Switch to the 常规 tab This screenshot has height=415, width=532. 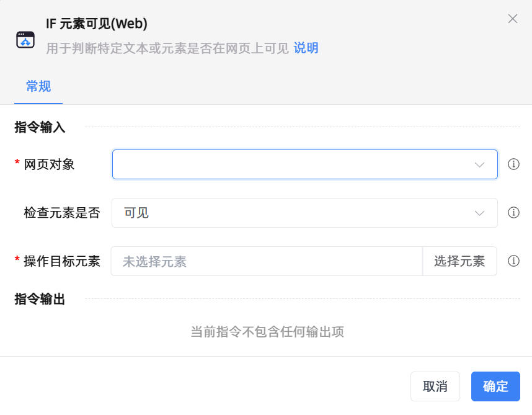coord(38,86)
